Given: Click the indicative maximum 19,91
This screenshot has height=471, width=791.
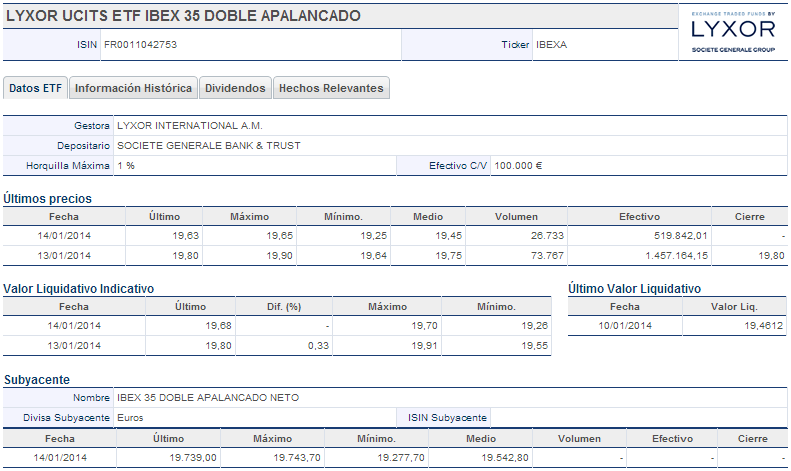Looking at the screenshot, I should point(424,346).
